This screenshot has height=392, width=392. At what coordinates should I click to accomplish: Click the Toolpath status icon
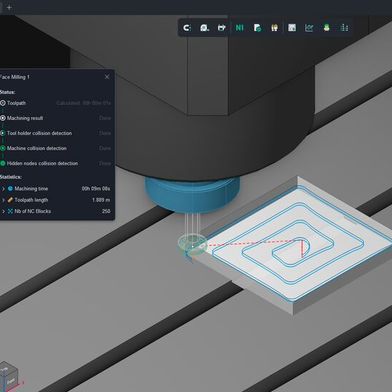[x=3, y=103]
